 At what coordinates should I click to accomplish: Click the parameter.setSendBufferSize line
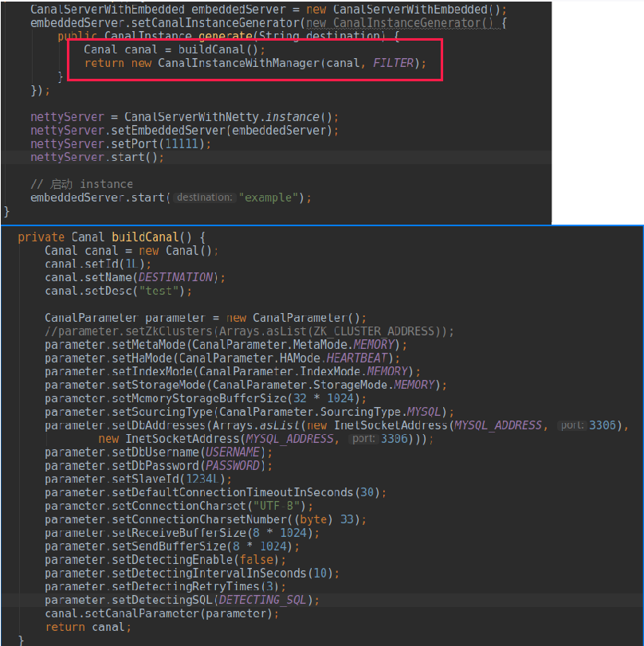(172, 546)
